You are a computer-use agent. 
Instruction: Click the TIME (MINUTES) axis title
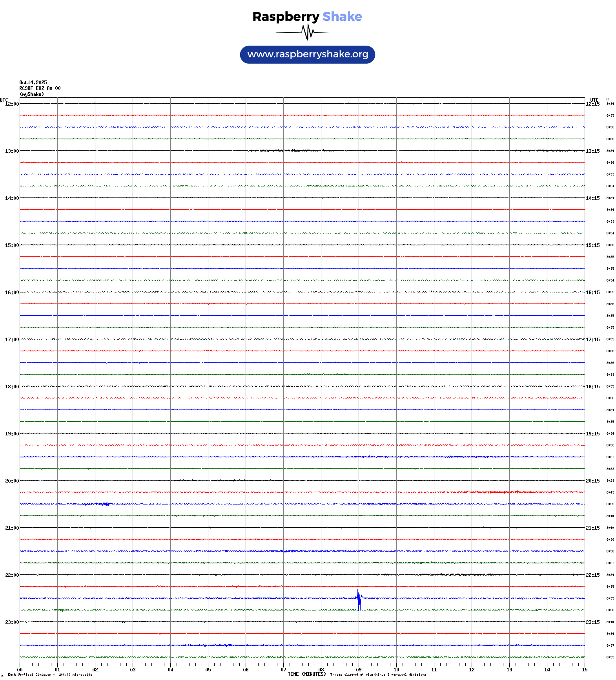tap(307, 674)
